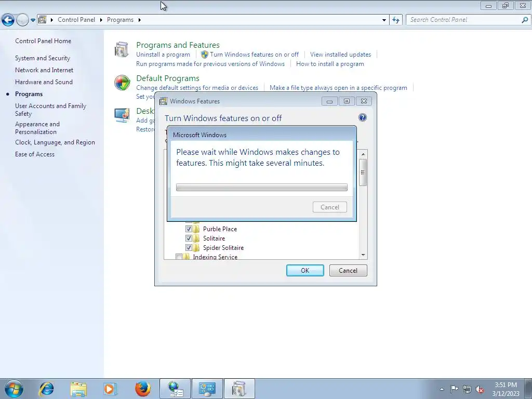Screen dimensions: 532x399
Task: Click the Back navigation arrow
Action: click(8, 20)
